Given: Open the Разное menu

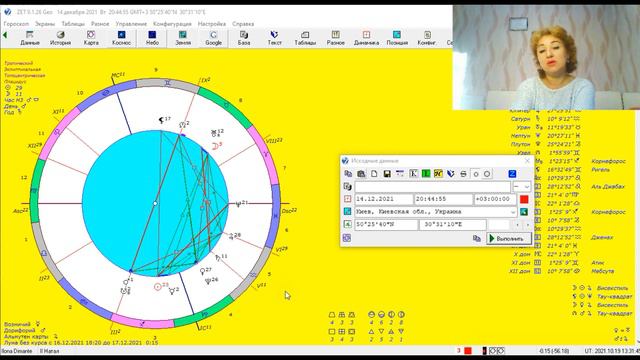Looking at the screenshot, I should tap(100, 24).
